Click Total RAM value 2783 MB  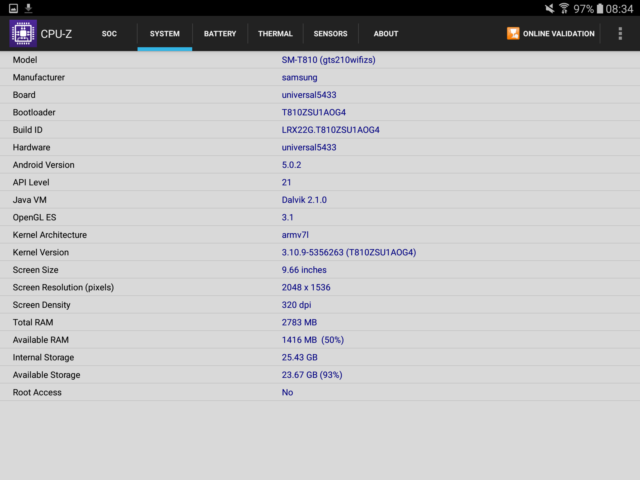pyautogui.click(x=299, y=323)
